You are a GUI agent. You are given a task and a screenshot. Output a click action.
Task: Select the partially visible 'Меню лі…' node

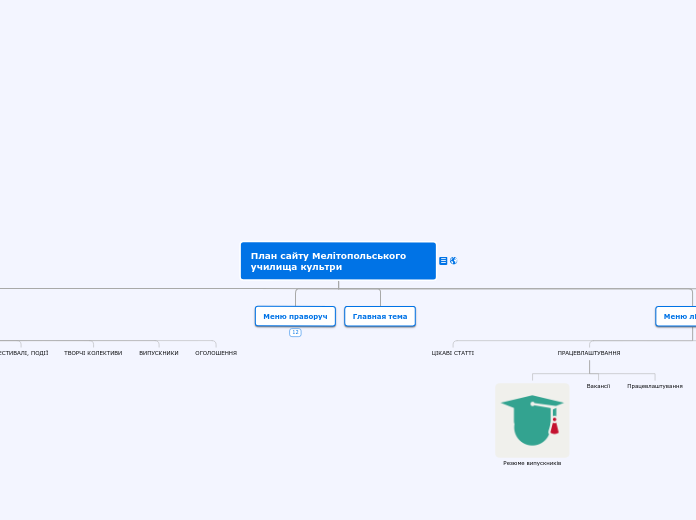676,316
